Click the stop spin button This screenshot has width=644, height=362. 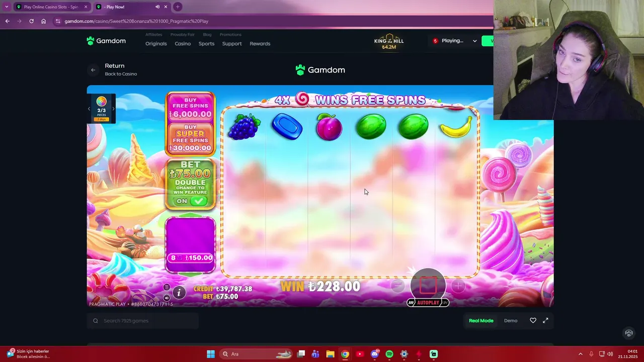click(x=428, y=285)
